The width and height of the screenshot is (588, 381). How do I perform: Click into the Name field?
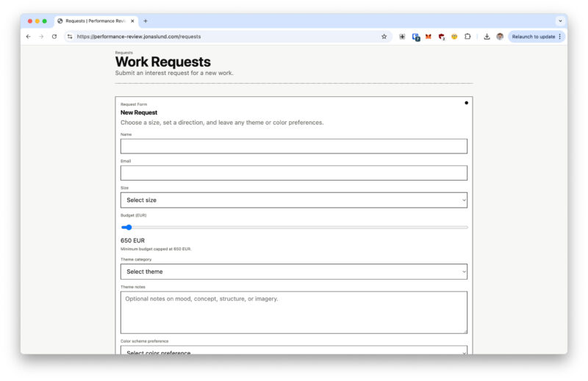(293, 146)
